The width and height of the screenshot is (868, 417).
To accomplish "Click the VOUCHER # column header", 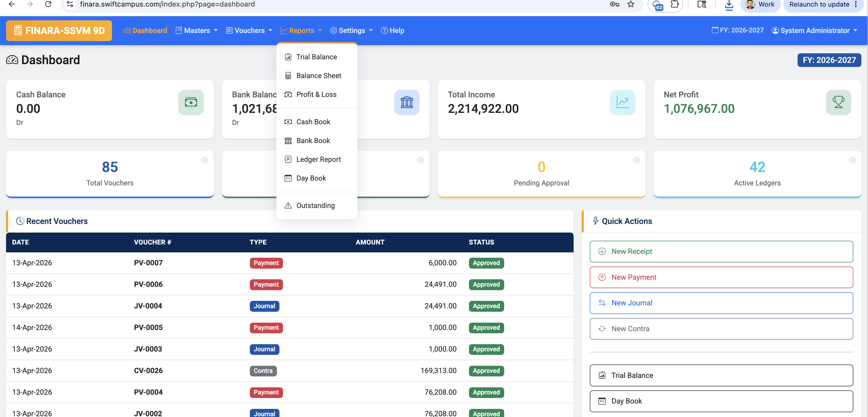I will 152,242.
